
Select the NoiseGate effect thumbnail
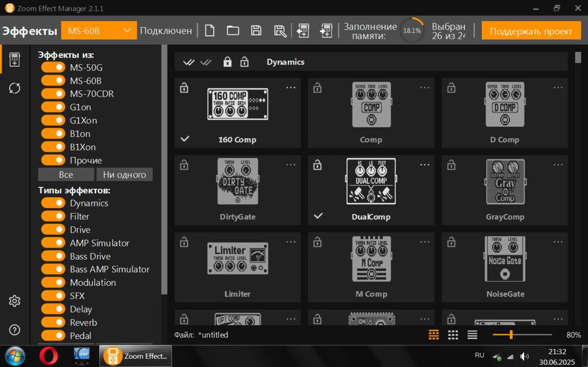pyautogui.click(x=505, y=259)
